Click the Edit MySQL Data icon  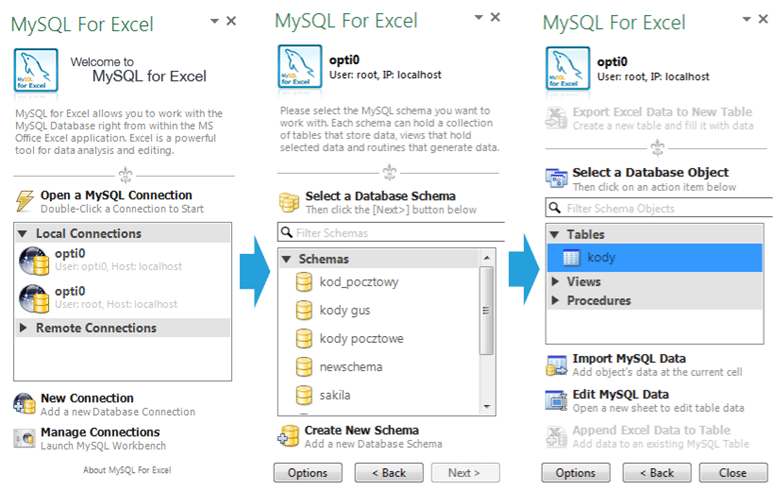tap(557, 400)
